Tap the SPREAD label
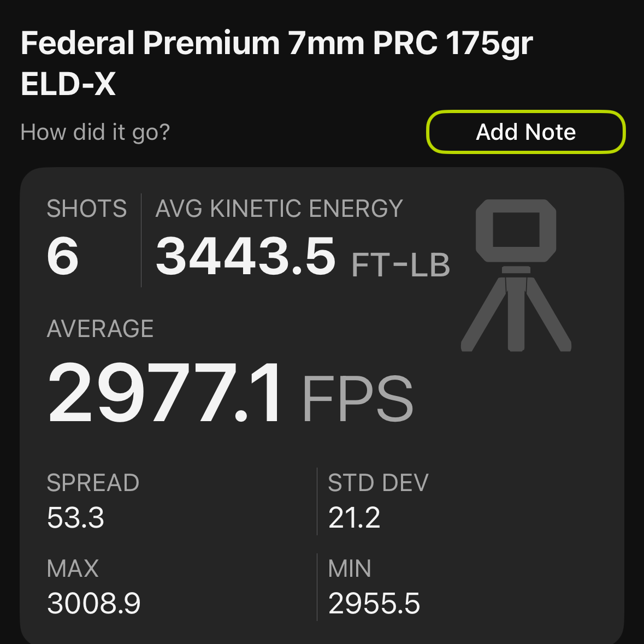The image size is (644, 644). point(93,483)
